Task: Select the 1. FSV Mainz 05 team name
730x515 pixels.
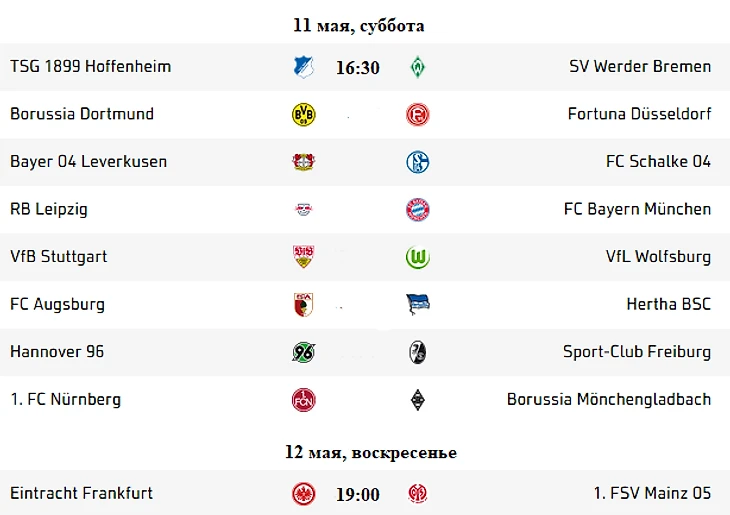Action: (652, 493)
